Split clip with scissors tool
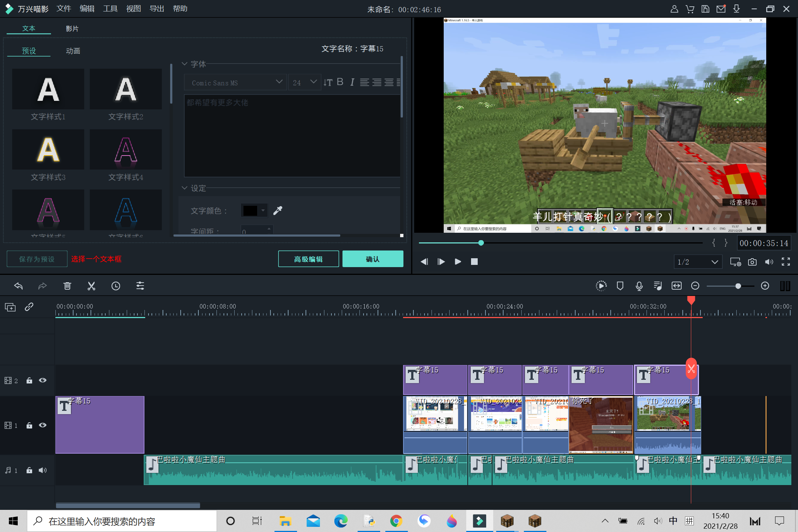This screenshot has width=798, height=532. tap(91, 286)
